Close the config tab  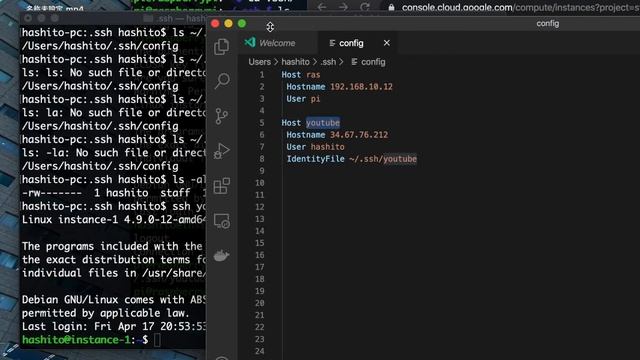(x=387, y=43)
